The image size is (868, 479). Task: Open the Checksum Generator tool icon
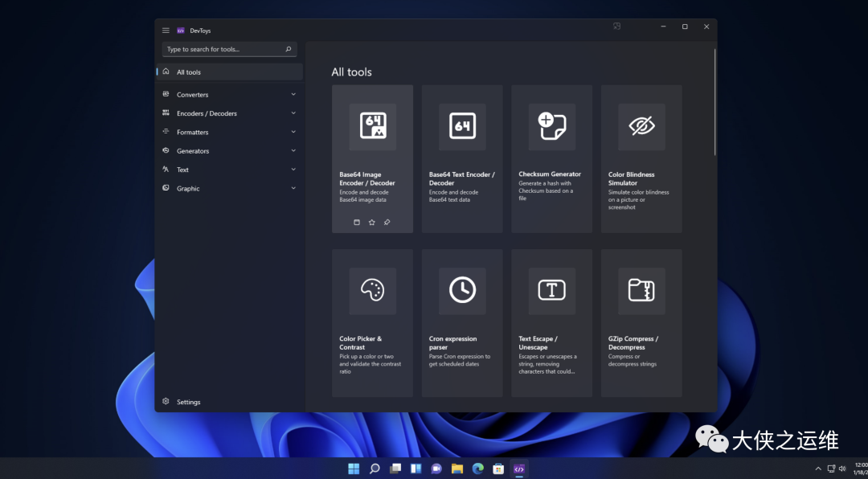click(x=551, y=127)
